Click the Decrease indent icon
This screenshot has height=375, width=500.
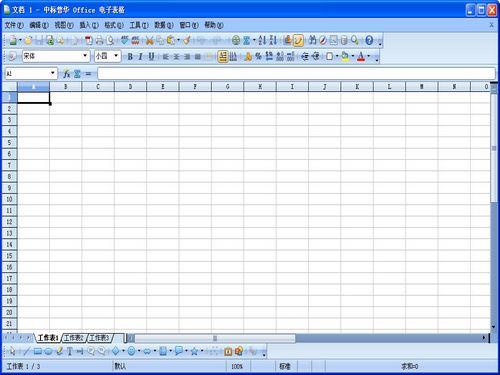point(305,57)
